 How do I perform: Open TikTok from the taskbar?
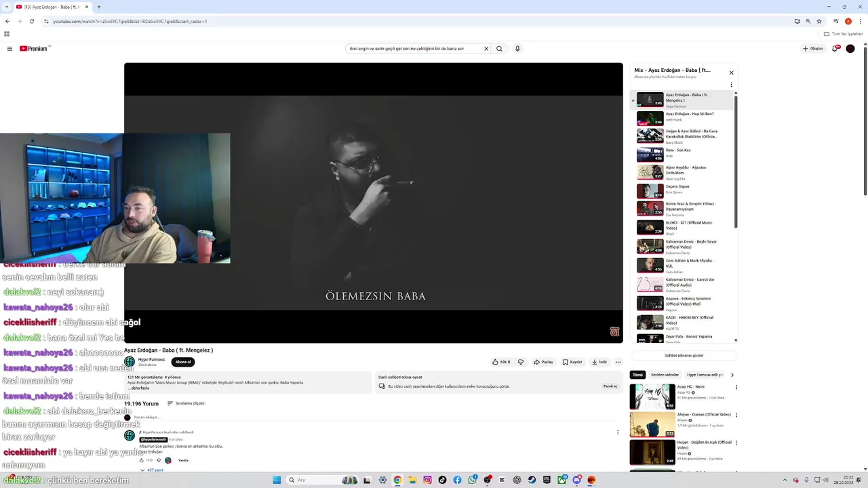click(442, 480)
